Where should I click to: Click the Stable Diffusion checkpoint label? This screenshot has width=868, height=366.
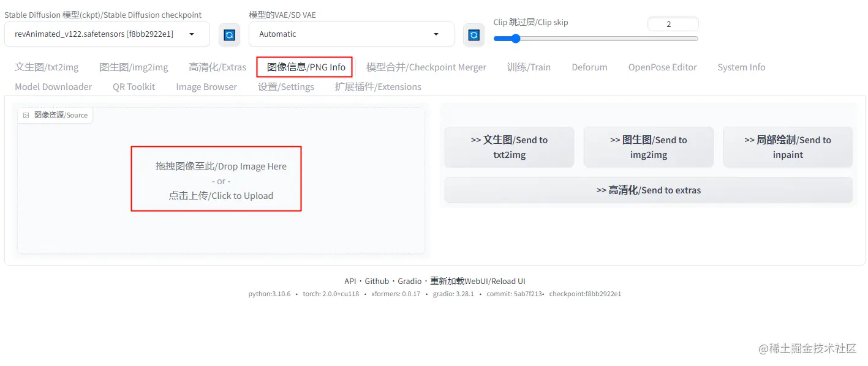103,15
